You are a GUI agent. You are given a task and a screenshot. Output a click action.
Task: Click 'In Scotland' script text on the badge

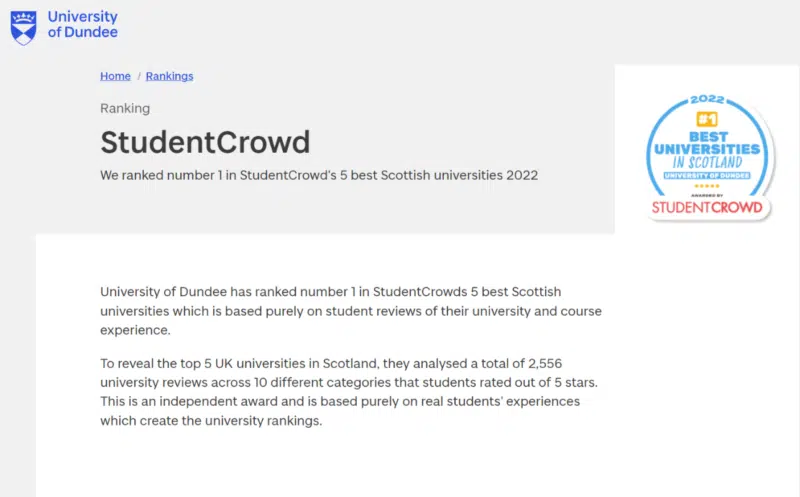pos(707,162)
